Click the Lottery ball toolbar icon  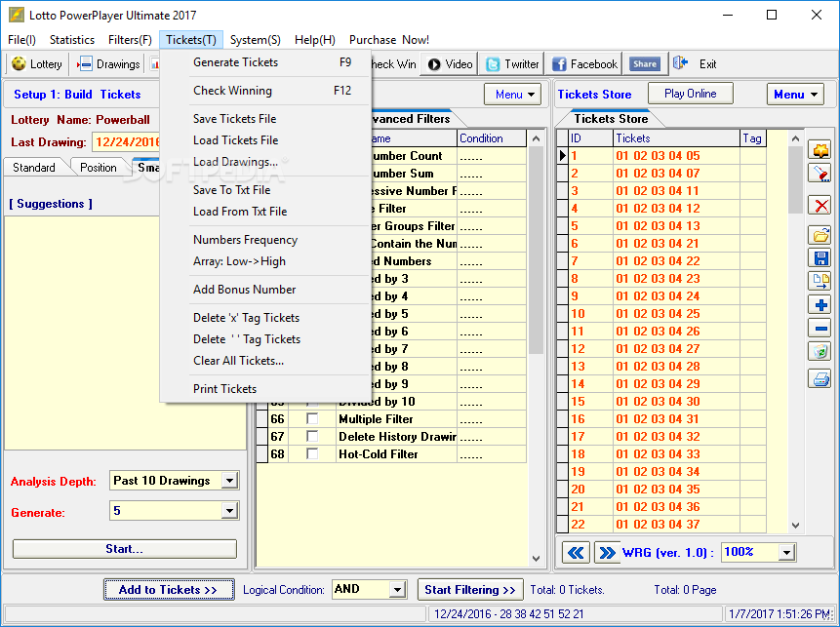pos(19,64)
